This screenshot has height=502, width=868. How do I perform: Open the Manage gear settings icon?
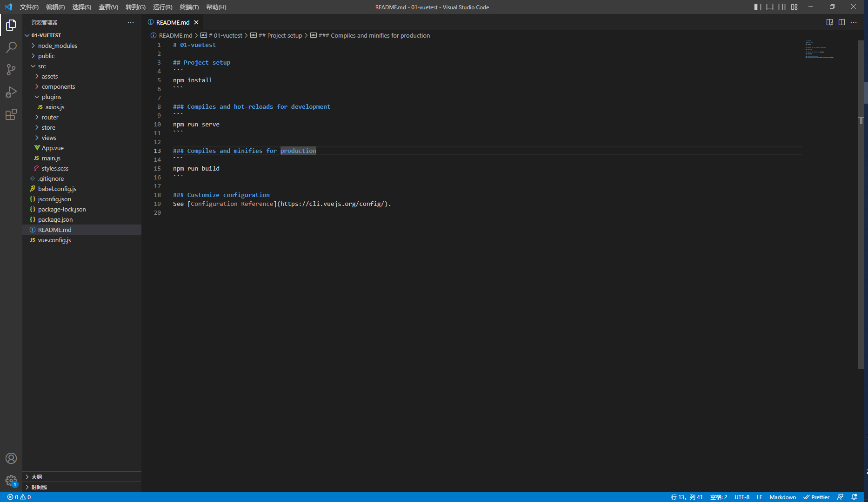coord(11,481)
